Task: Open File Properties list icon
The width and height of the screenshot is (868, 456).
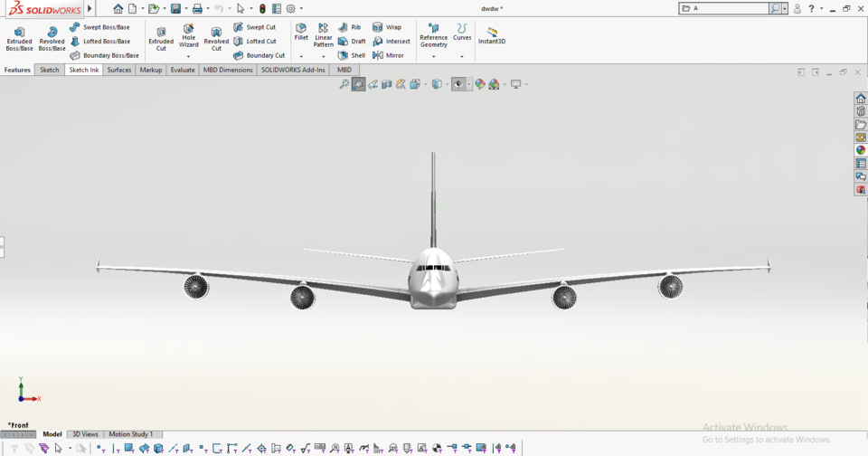Action: coord(277,9)
